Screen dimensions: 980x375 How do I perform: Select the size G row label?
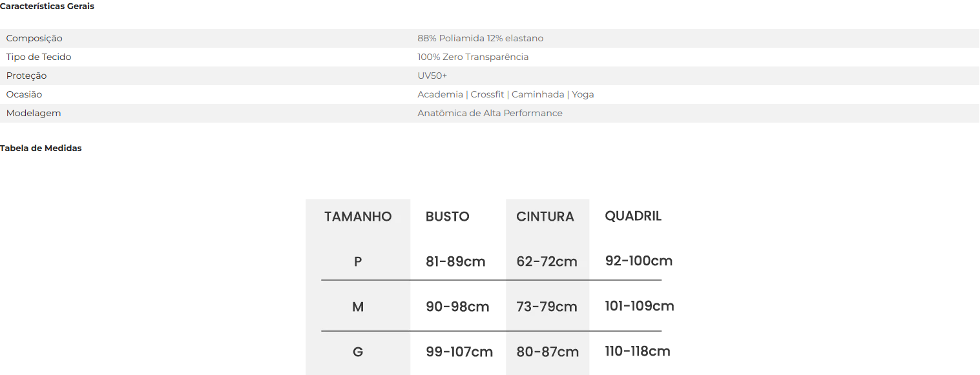pos(358,352)
